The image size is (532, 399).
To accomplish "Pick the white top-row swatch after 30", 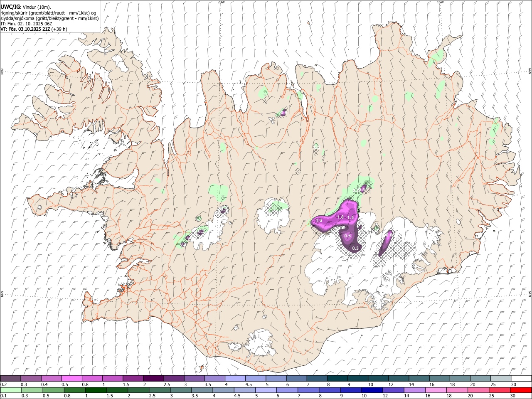I will [521, 378].
